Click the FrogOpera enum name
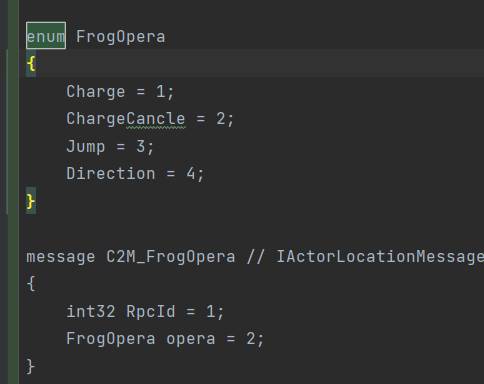Viewport: 484px width, 384px height. tap(121, 37)
